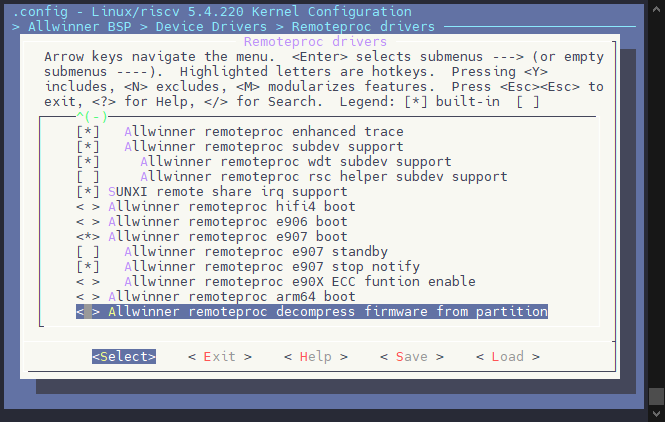Toggle remoteproc wdt subdev support checkbox
665x422 pixels.
click(x=88, y=162)
